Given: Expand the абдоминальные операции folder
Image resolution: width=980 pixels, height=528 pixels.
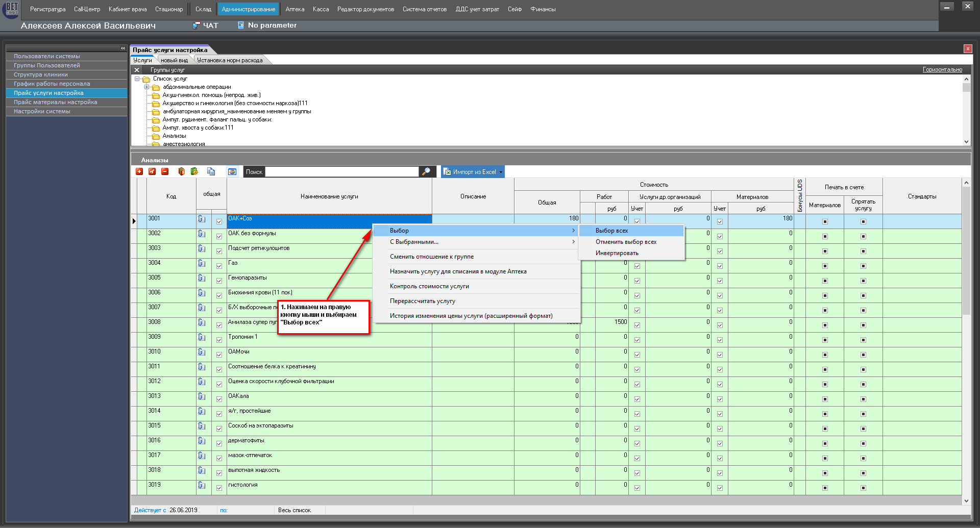Looking at the screenshot, I should pos(147,87).
